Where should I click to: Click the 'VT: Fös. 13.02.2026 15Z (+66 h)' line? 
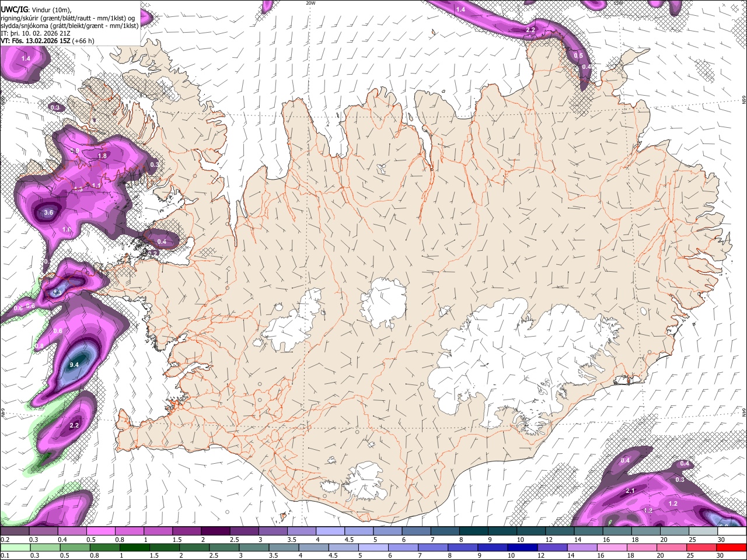[48, 41]
